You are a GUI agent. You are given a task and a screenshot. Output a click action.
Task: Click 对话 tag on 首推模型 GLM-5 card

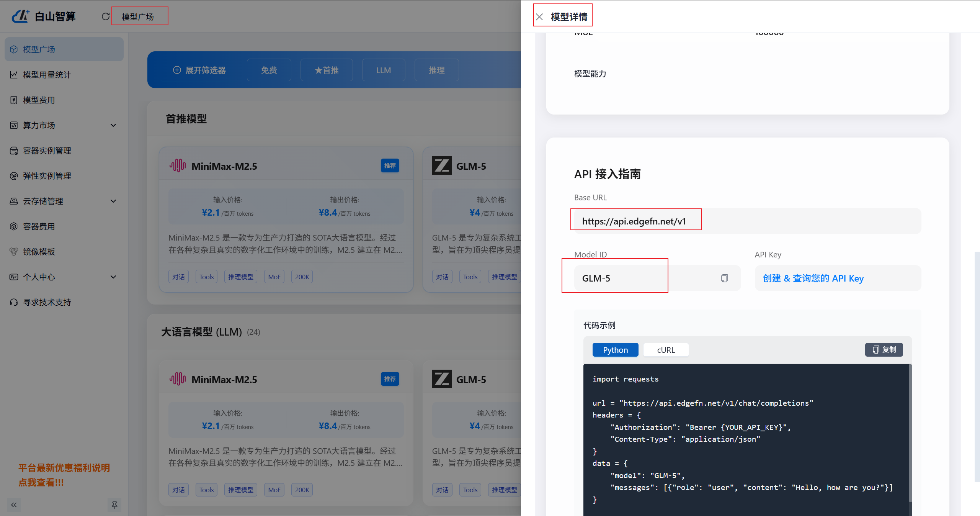point(442,277)
